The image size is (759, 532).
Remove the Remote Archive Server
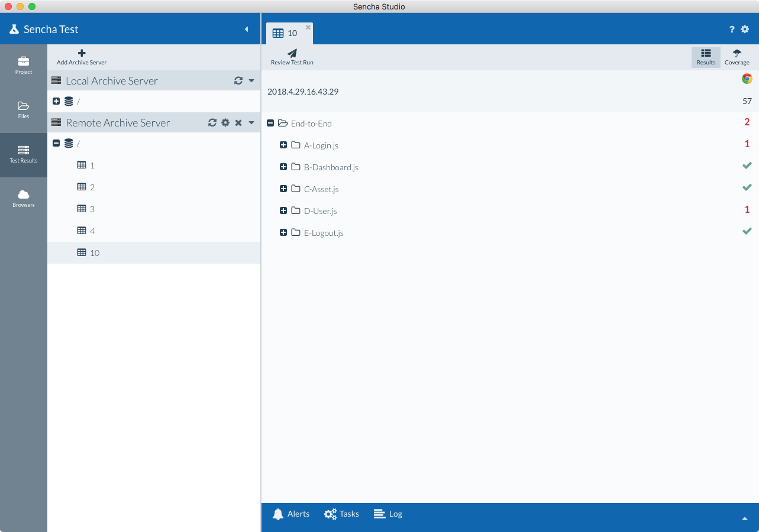(x=238, y=122)
